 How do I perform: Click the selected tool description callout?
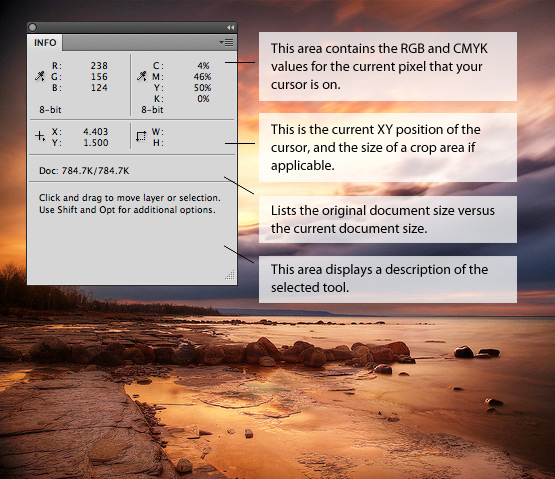[388, 279]
